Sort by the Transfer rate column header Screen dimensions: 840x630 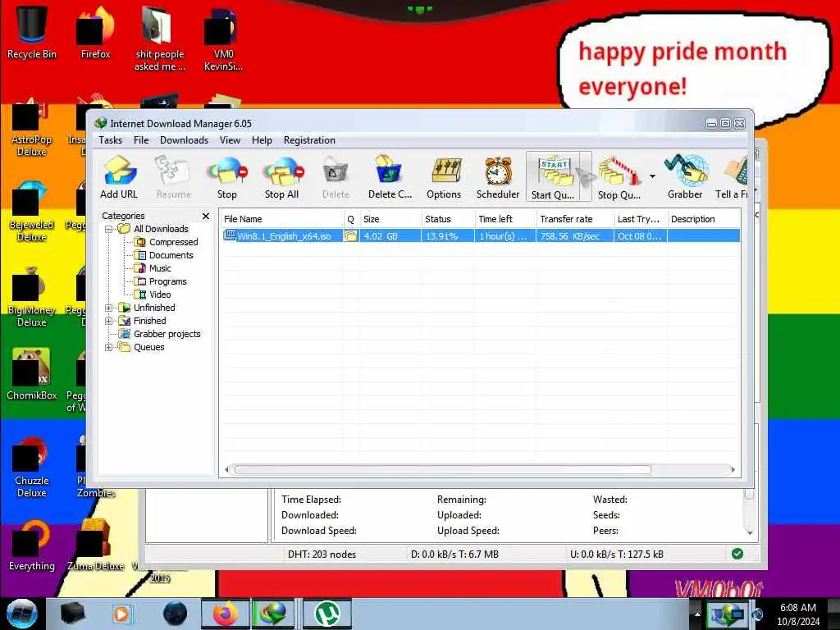tap(575, 219)
